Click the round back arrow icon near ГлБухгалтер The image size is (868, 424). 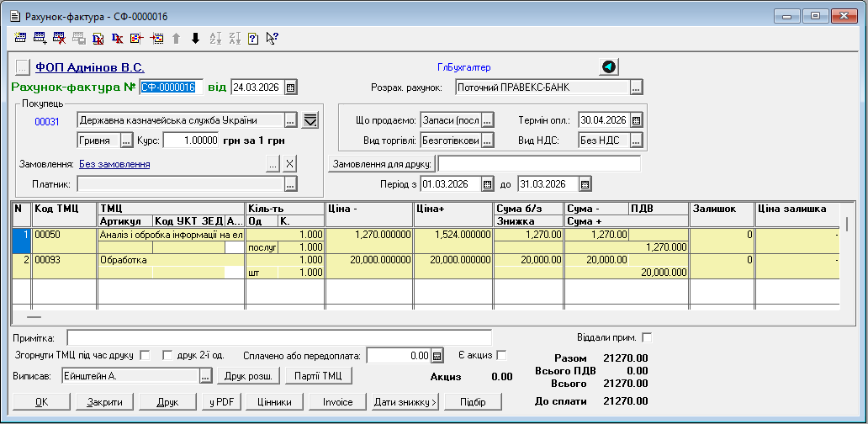pos(609,67)
